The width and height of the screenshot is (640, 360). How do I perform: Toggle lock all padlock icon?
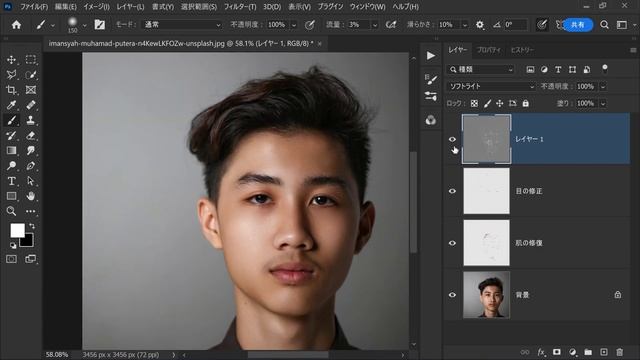(x=526, y=103)
